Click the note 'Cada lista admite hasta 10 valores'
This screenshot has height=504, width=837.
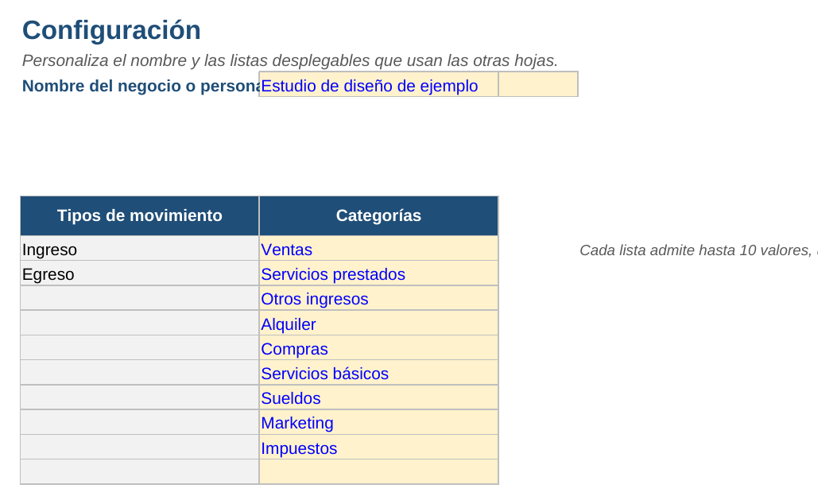(x=698, y=250)
